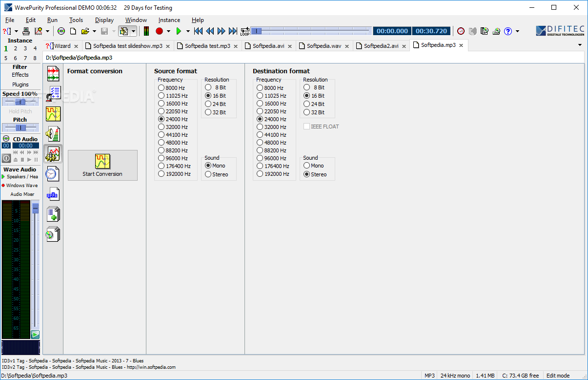Screen dimensions: 588x380
Task: Start recording with the red record button
Action: point(159,31)
